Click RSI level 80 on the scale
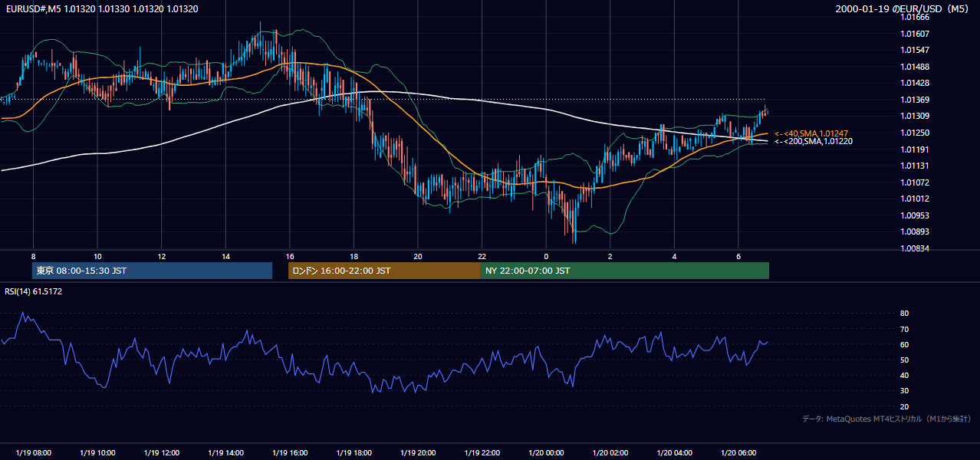 pos(905,314)
